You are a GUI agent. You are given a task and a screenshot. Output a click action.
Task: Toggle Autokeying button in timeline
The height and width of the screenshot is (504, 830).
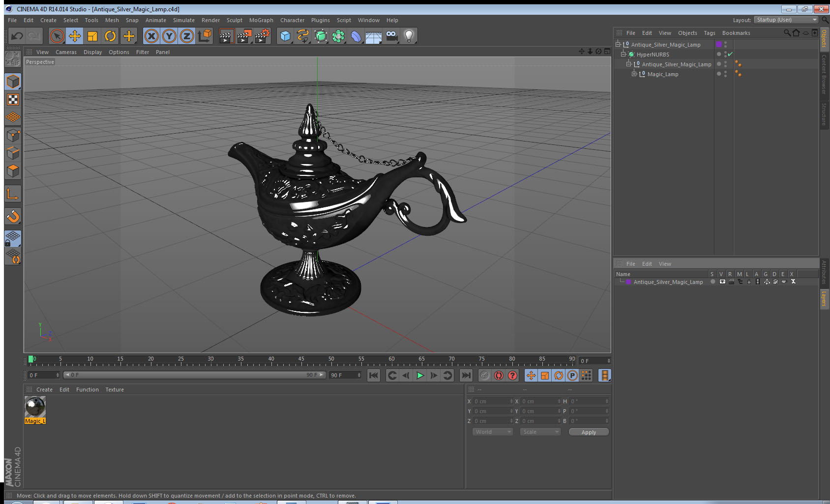[499, 375]
